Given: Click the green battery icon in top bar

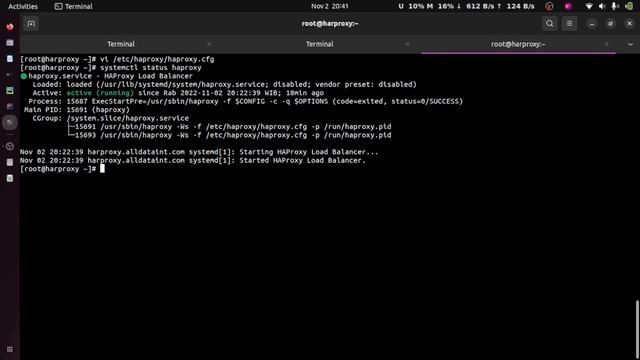Looking at the screenshot, I should (629, 6).
